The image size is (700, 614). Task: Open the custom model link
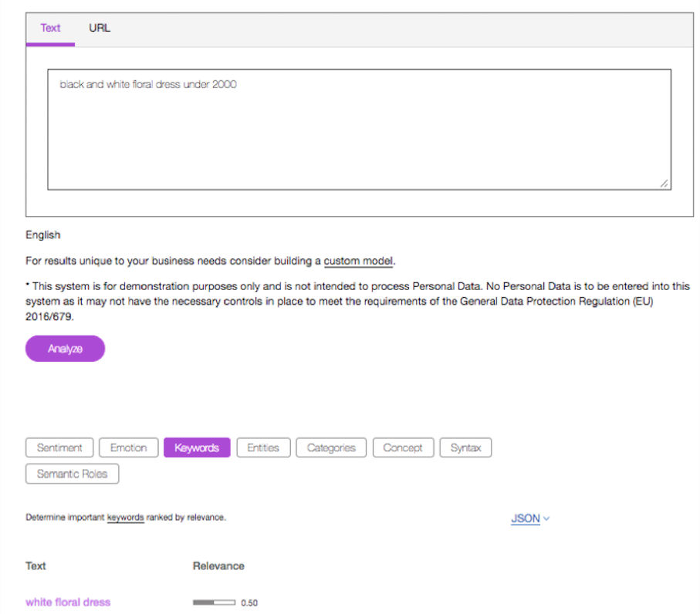(358, 261)
